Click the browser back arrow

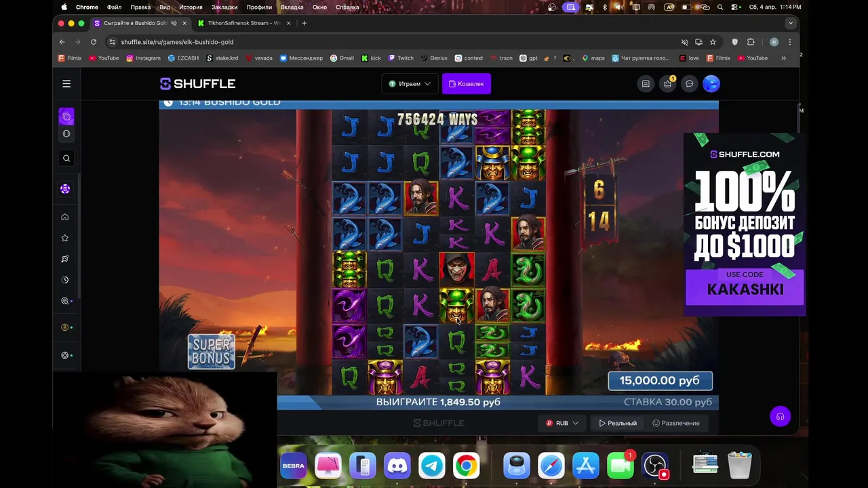coord(62,42)
